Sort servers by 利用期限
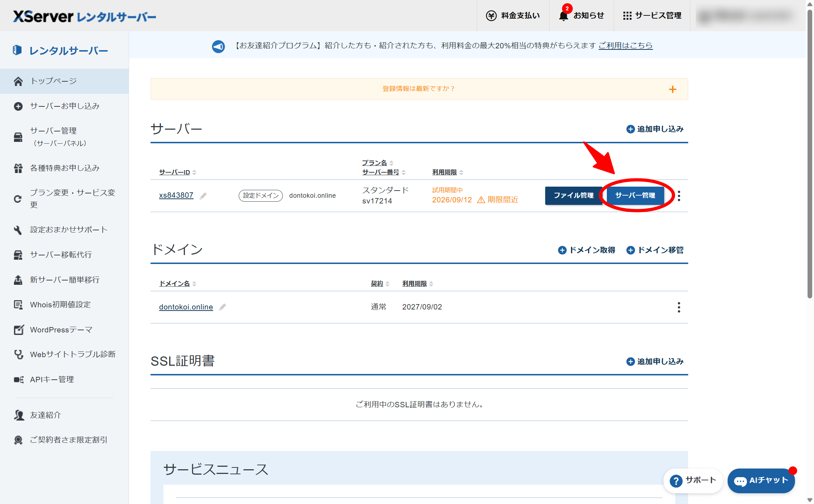Screen dimensions: 814x504 pos(447,172)
